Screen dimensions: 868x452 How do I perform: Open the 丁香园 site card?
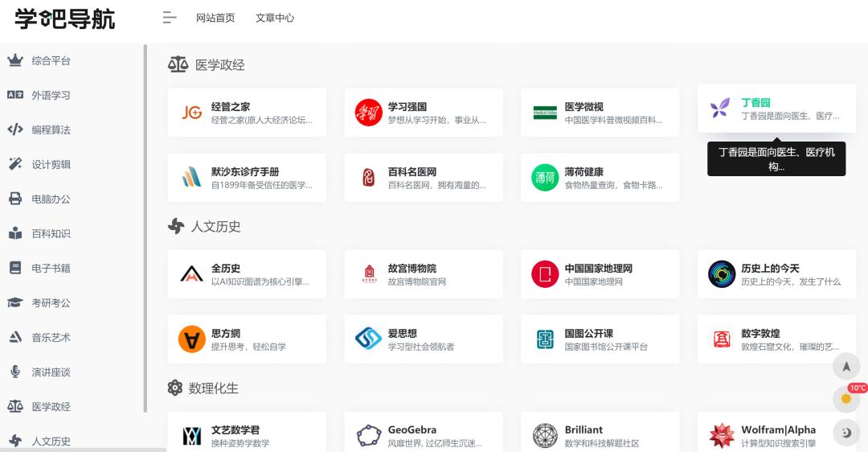point(776,109)
